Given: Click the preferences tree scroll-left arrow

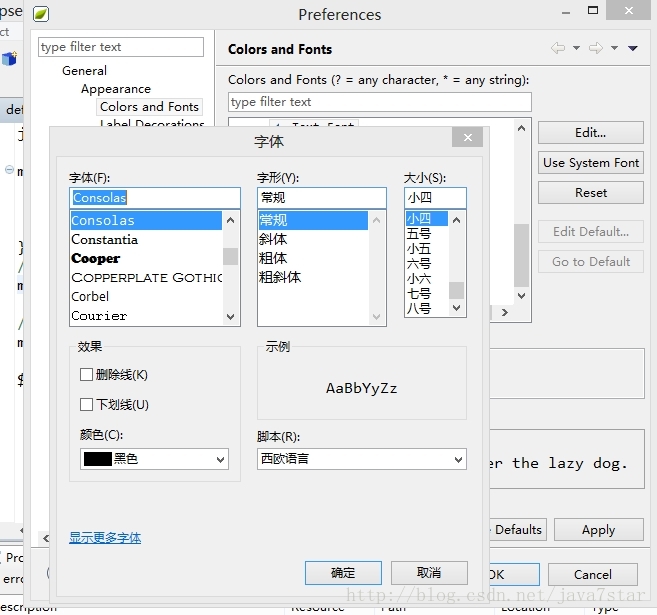Looking at the screenshot, I should (x=46, y=538).
